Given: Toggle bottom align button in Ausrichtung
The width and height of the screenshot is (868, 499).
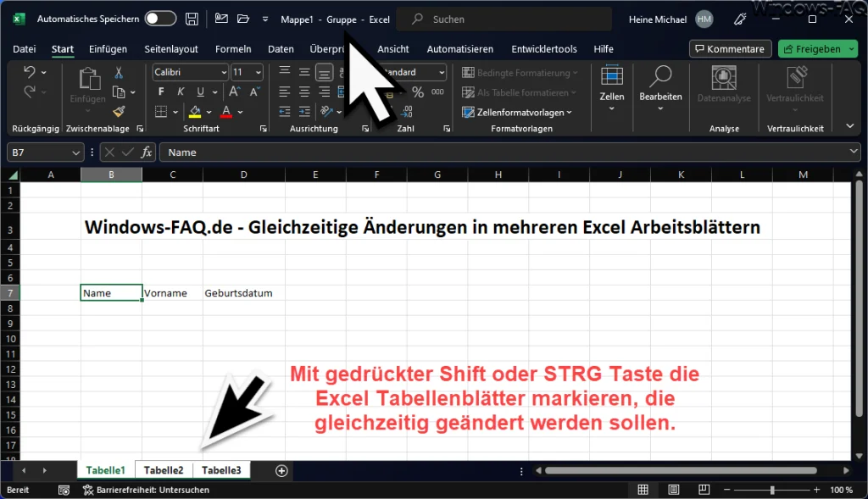Looking at the screenshot, I should [325, 72].
